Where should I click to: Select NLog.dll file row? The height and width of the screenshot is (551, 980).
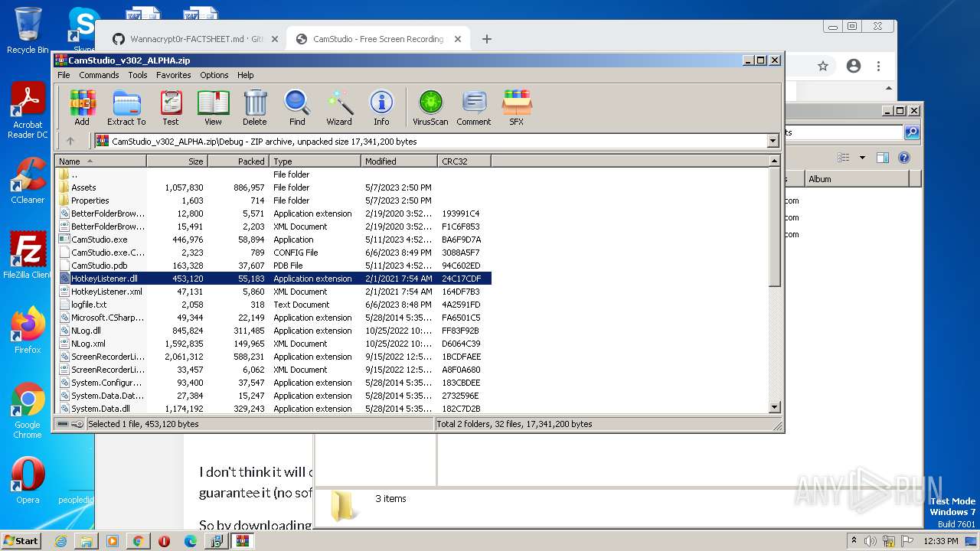(x=273, y=331)
